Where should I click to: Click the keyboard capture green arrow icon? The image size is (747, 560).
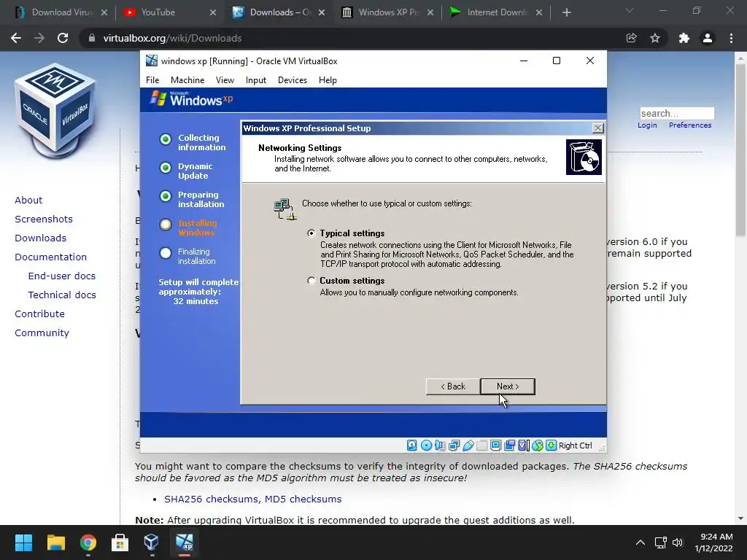point(551,446)
